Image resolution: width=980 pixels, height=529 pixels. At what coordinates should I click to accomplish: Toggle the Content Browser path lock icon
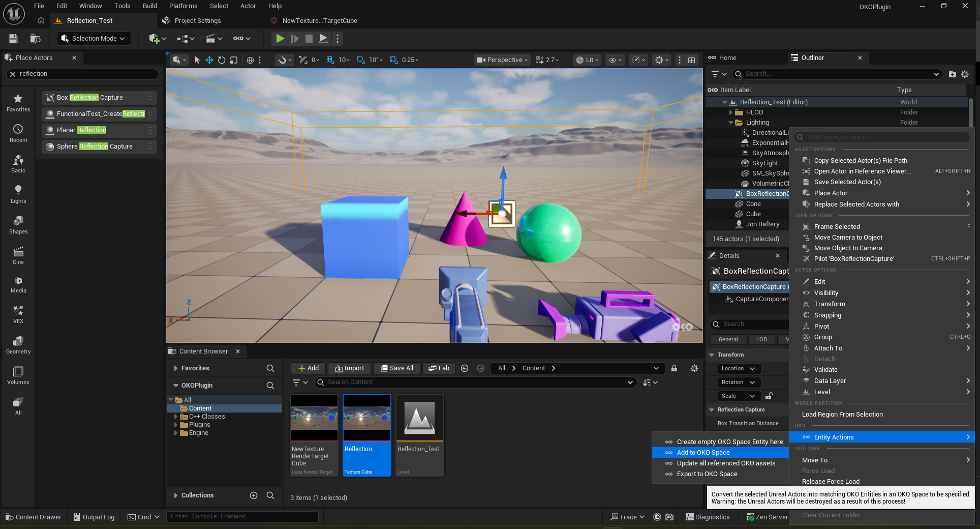point(674,368)
